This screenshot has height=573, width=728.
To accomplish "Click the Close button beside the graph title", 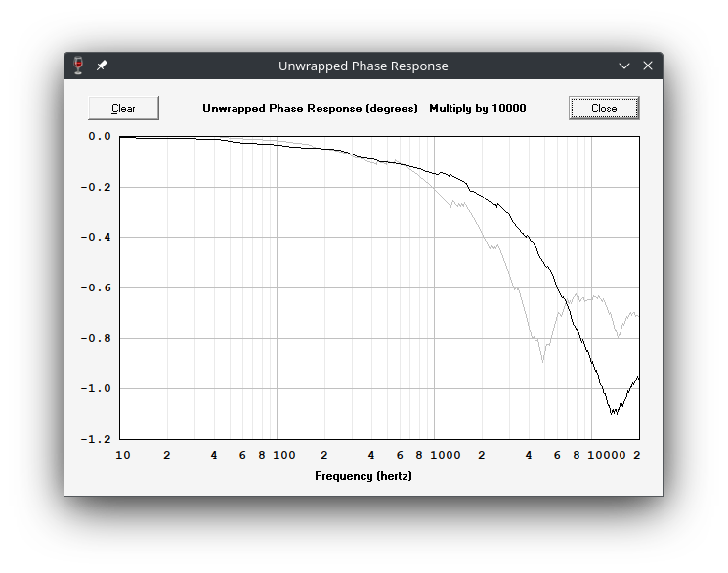I will click(604, 109).
